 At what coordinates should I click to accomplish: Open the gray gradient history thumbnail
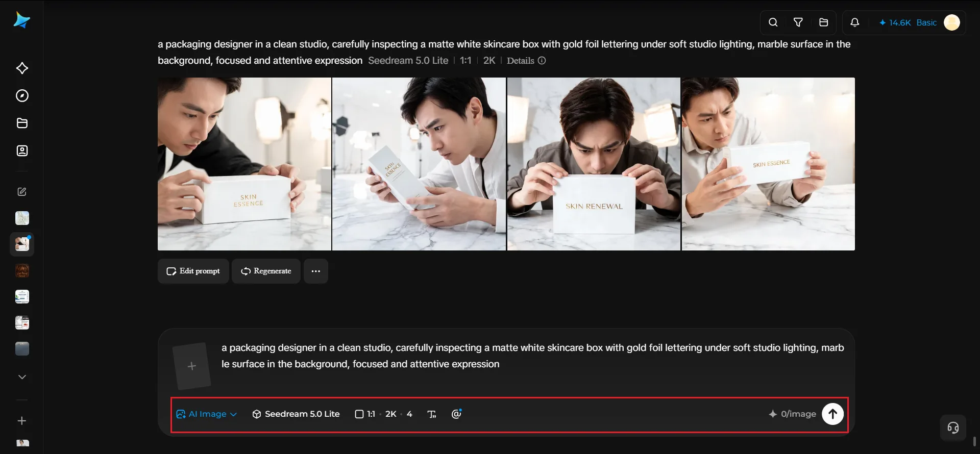pyautogui.click(x=22, y=349)
